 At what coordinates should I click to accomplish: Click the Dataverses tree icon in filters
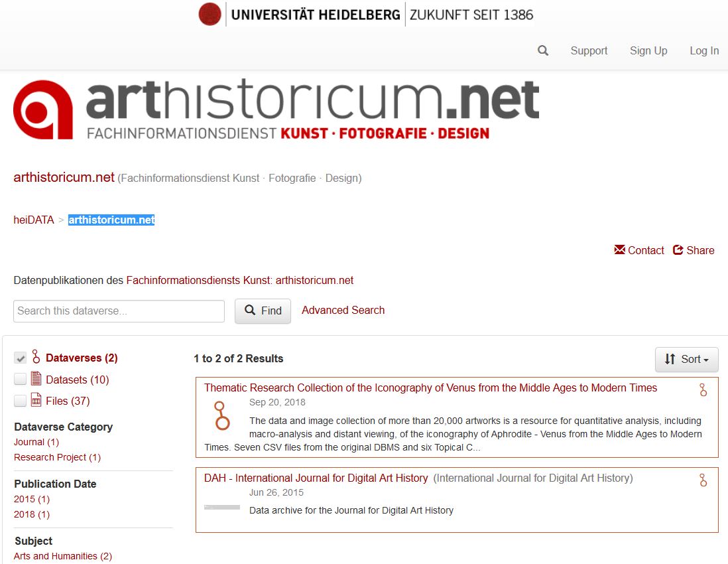36,357
